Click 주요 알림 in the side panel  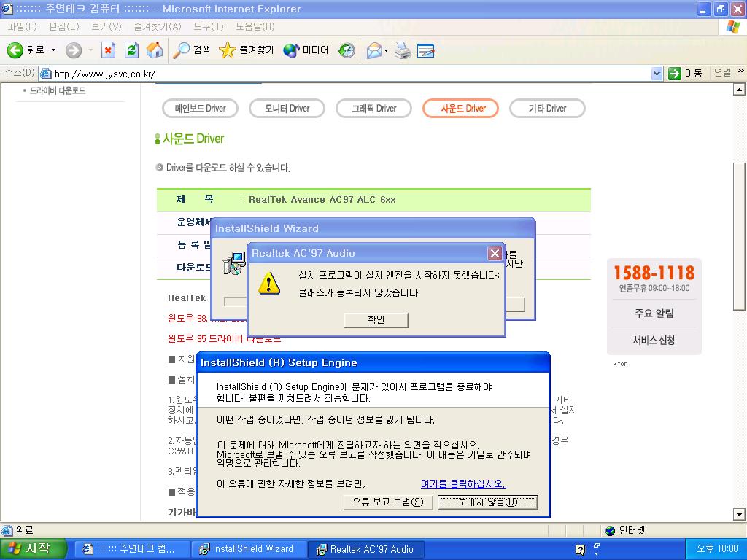654,314
